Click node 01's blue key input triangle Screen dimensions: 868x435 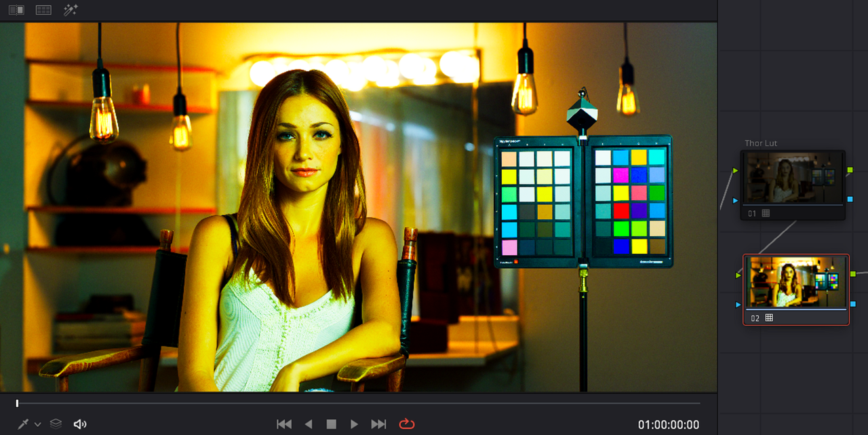pyautogui.click(x=736, y=200)
